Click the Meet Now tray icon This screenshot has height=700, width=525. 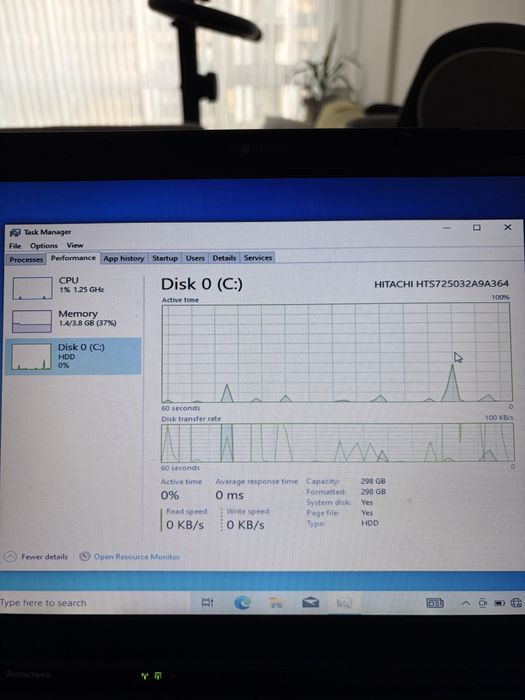click(x=483, y=603)
